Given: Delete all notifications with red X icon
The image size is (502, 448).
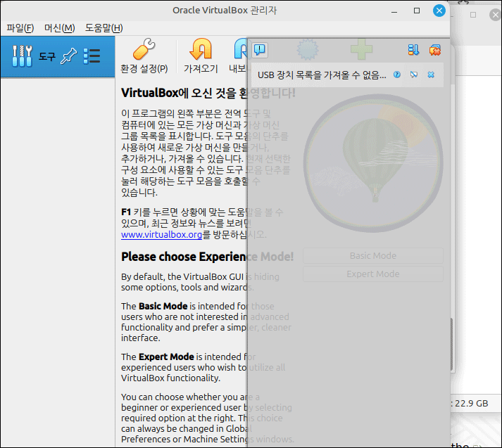Looking at the screenshot, I should pos(435,50).
